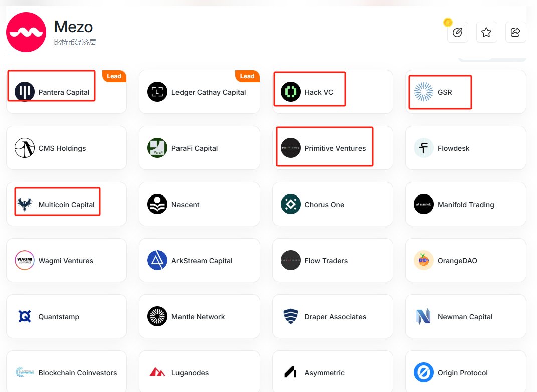Open the Asymmetric name link
Screen dimensions: 537x392
coord(325,373)
